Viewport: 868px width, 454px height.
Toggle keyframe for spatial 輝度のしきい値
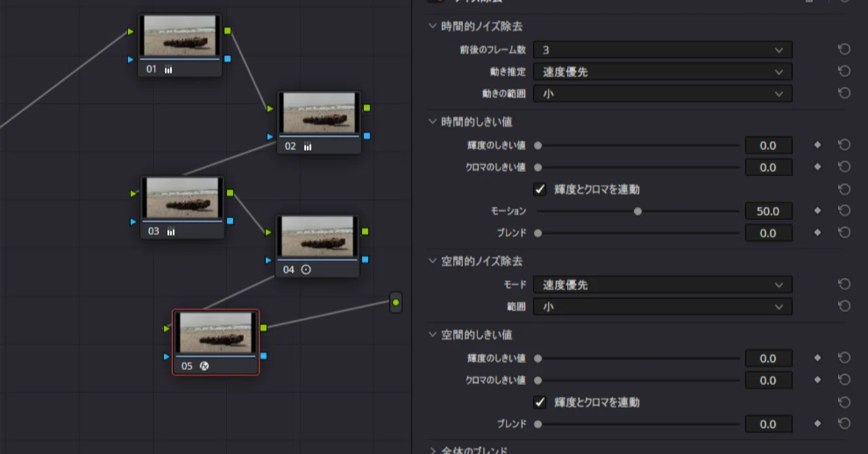[x=817, y=358]
